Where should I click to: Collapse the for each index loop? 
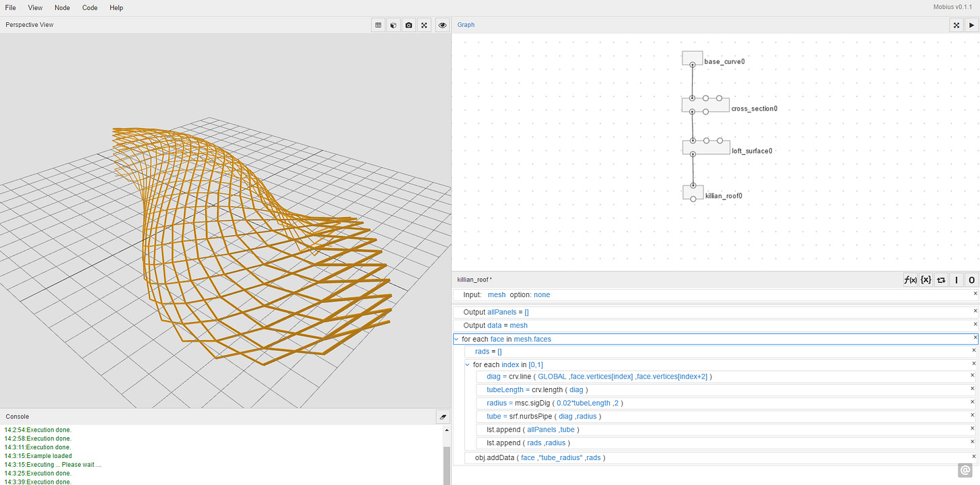[x=468, y=365]
